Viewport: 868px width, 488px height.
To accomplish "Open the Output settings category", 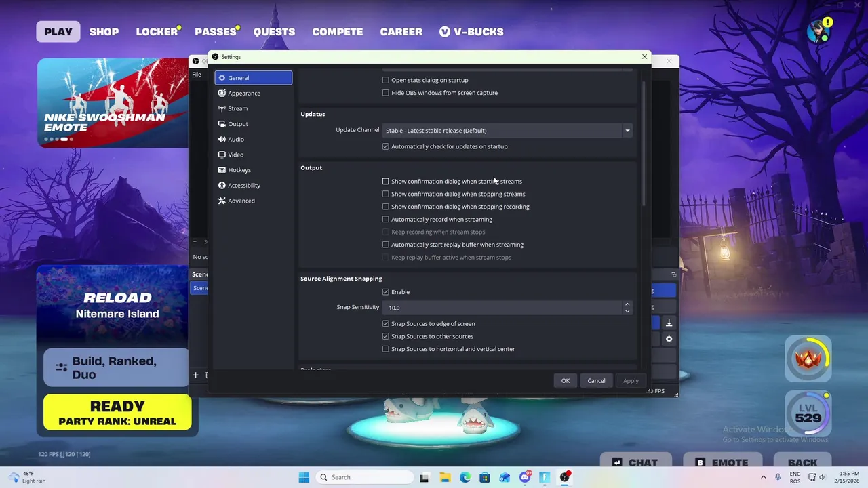I will (x=254, y=124).
